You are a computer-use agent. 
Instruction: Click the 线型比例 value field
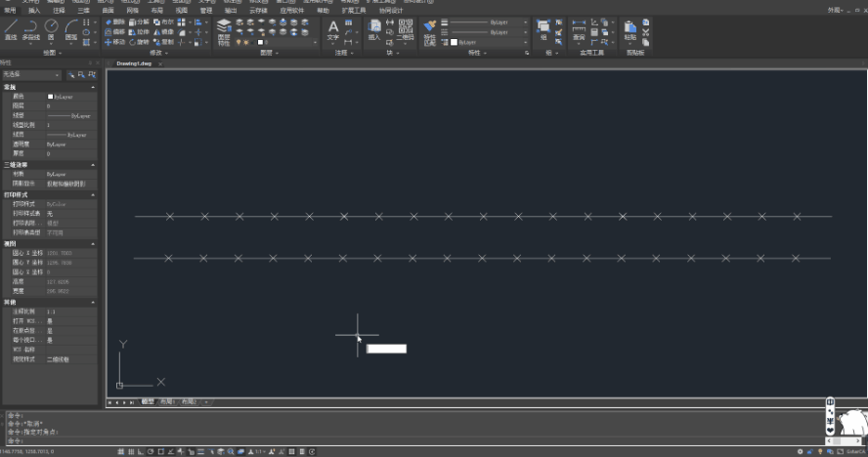point(70,125)
